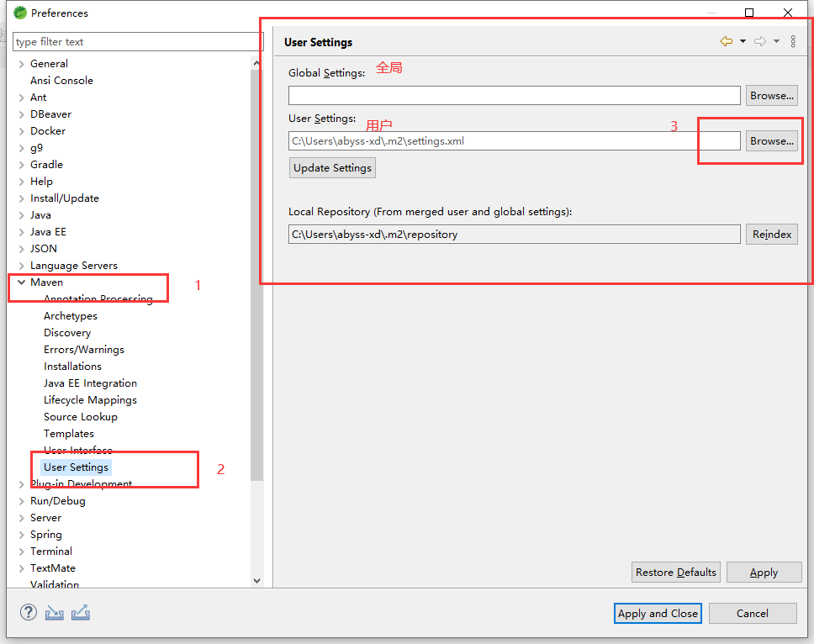This screenshot has height=644, width=814.
Task: Select Lifecycle Mappings in the tree
Action: click(x=89, y=399)
